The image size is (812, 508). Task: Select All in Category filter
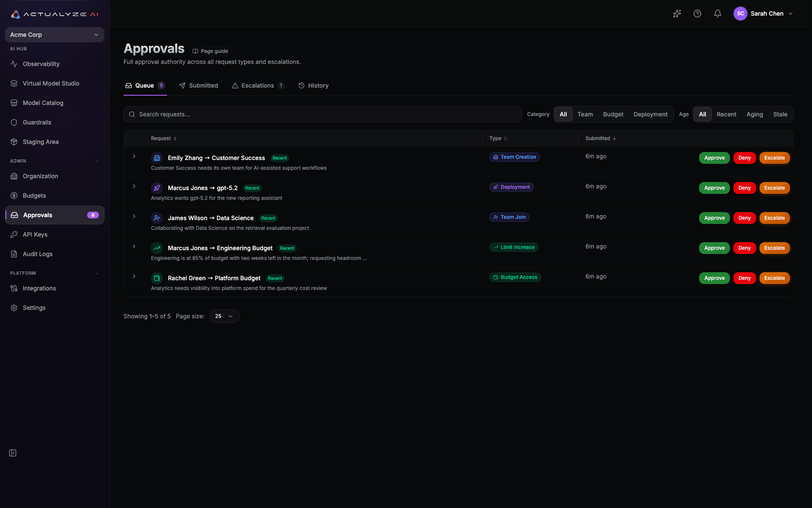click(x=563, y=114)
